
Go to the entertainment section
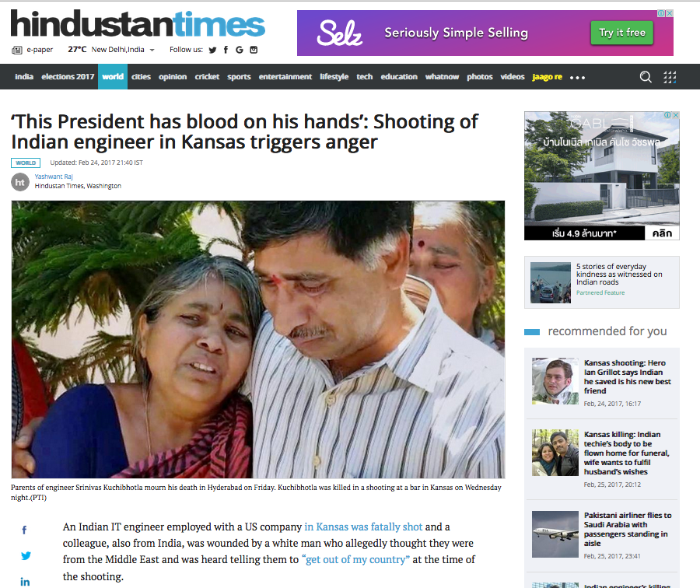(x=285, y=77)
